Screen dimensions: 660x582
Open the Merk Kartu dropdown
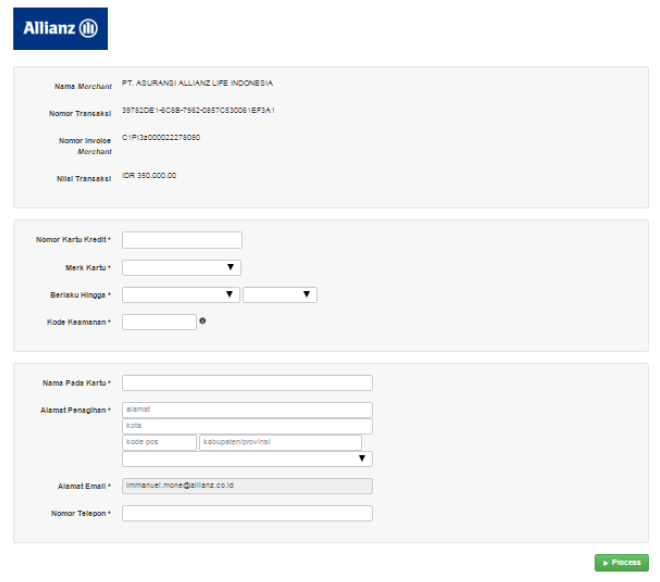[182, 267]
